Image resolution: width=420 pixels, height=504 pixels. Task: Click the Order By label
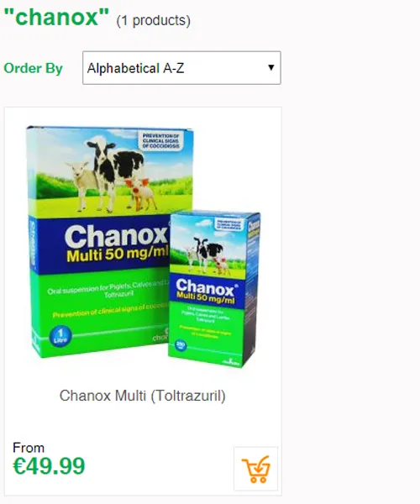[x=33, y=68]
